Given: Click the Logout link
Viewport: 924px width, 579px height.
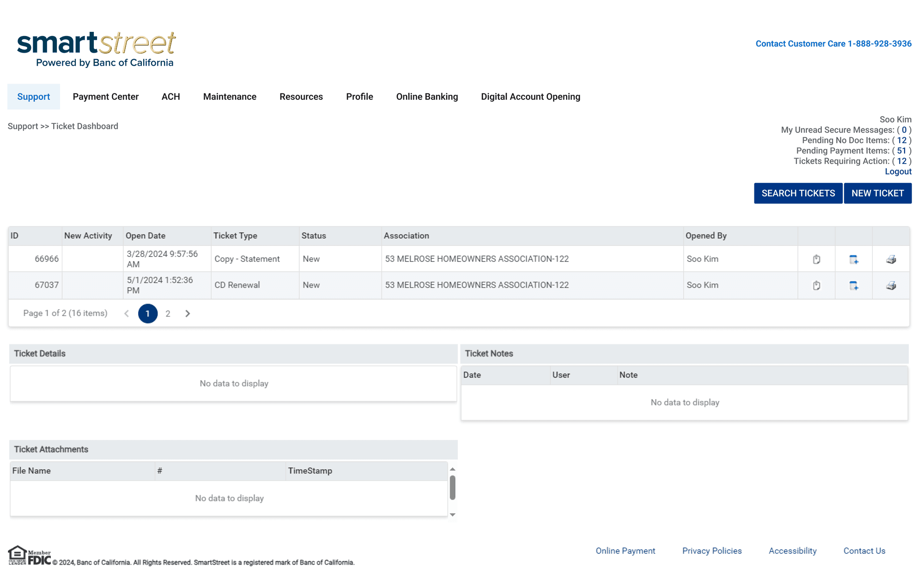Looking at the screenshot, I should pyautogui.click(x=898, y=171).
